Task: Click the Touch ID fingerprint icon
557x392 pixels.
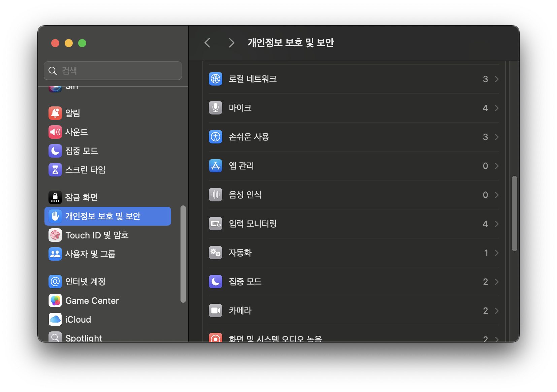Action: (55, 235)
